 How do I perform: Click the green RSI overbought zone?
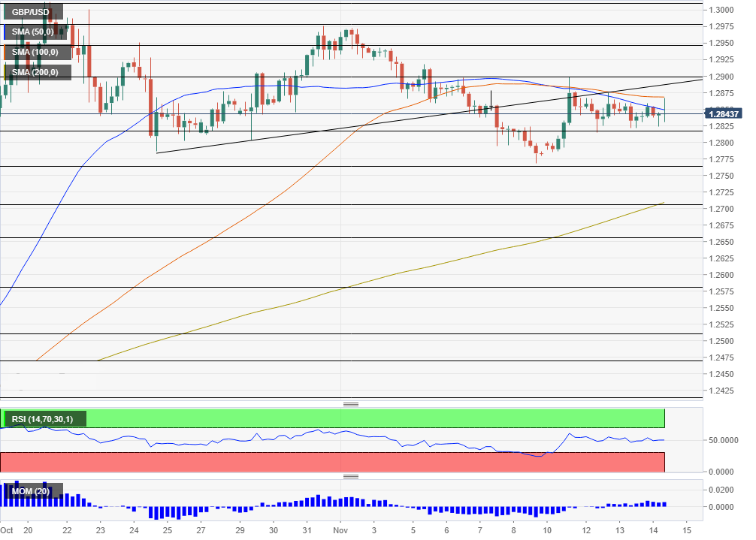coord(376,418)
